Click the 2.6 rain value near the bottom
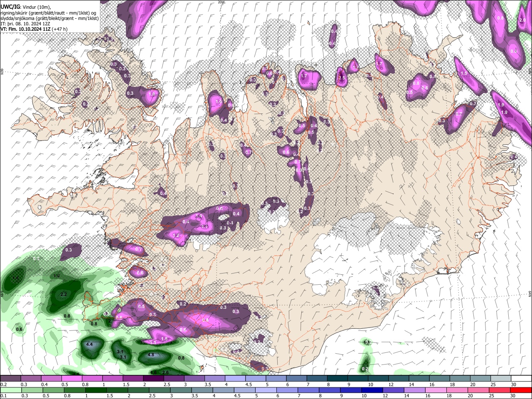The width and height of the screenshot is (532, 399). [165, 372]
